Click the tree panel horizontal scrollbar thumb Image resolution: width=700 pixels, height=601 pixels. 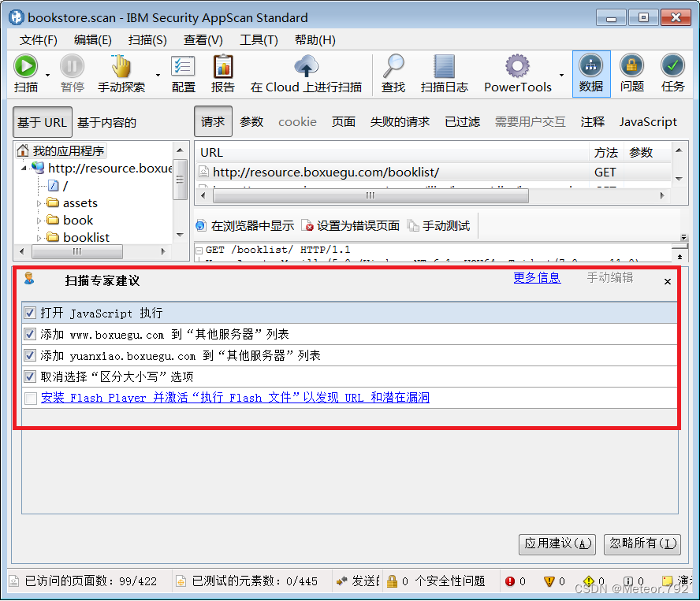(x=76, y=251)
